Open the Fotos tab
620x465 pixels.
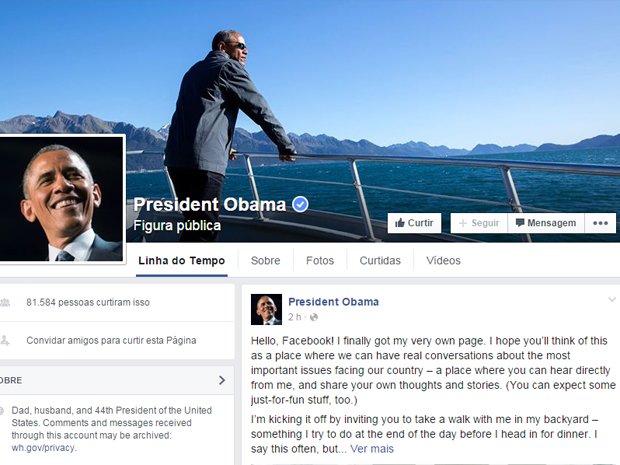click(320, 261)
